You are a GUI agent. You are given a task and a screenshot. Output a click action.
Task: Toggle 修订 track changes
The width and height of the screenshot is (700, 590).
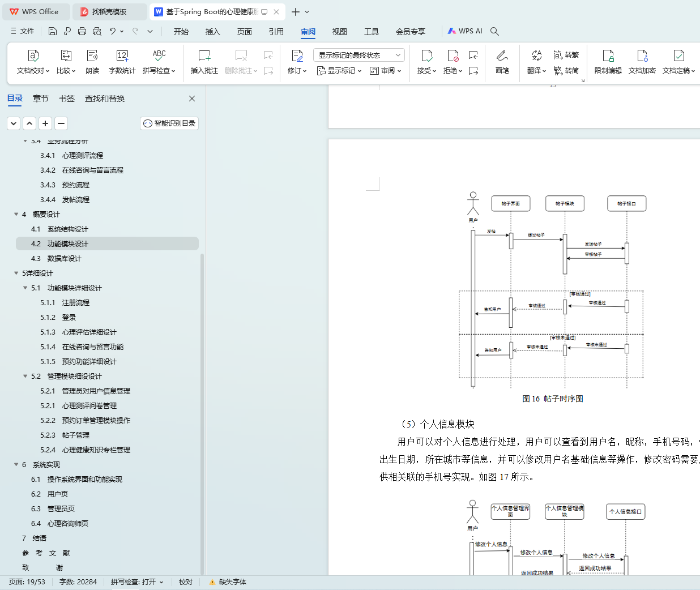pos(297,62)
